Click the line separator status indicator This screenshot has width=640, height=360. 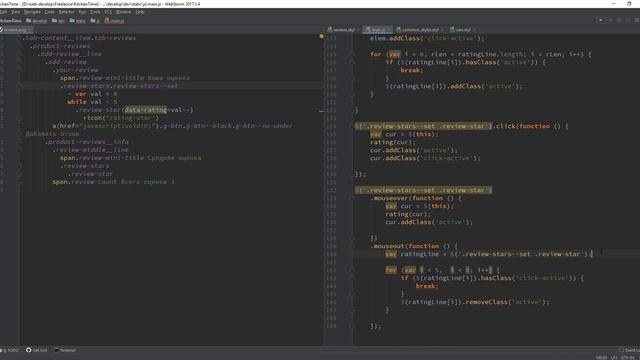coord(613,358)
